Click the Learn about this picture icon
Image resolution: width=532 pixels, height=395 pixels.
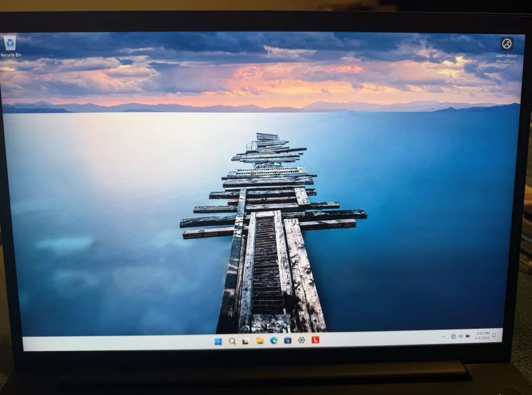point(506,44)
